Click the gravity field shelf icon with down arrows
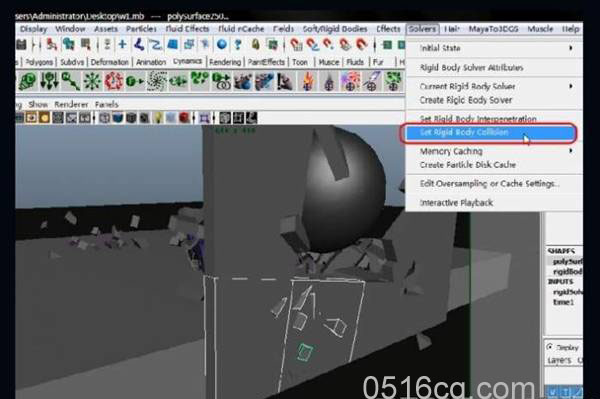 click(x=49, y=81)
